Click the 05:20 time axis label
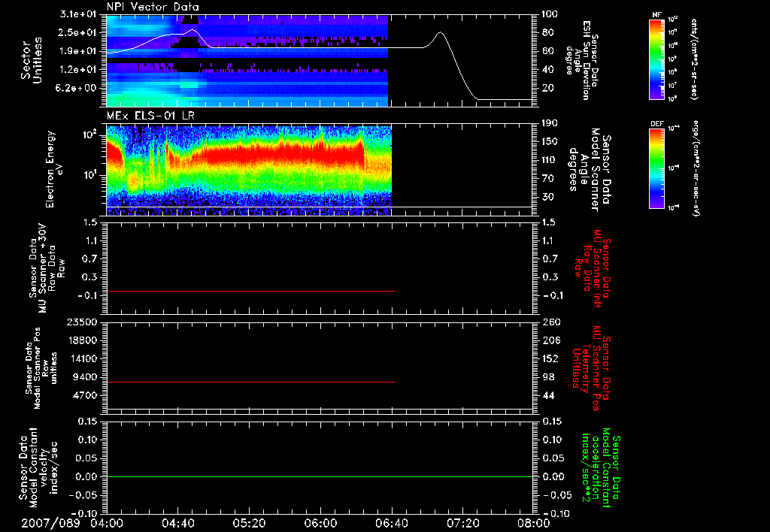The width and height of the screenshot is (770, 532). coord(249,523)
